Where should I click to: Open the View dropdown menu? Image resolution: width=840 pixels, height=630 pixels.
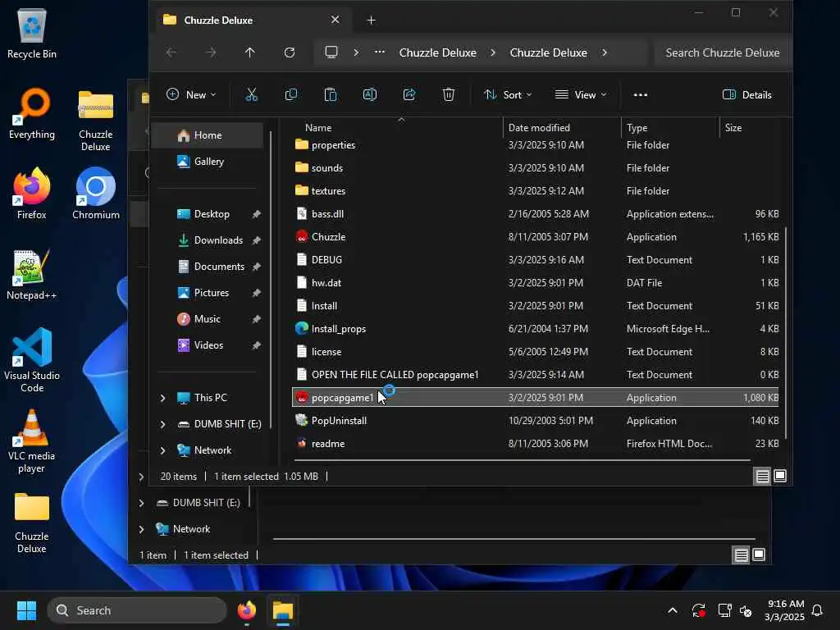[582, 95]
